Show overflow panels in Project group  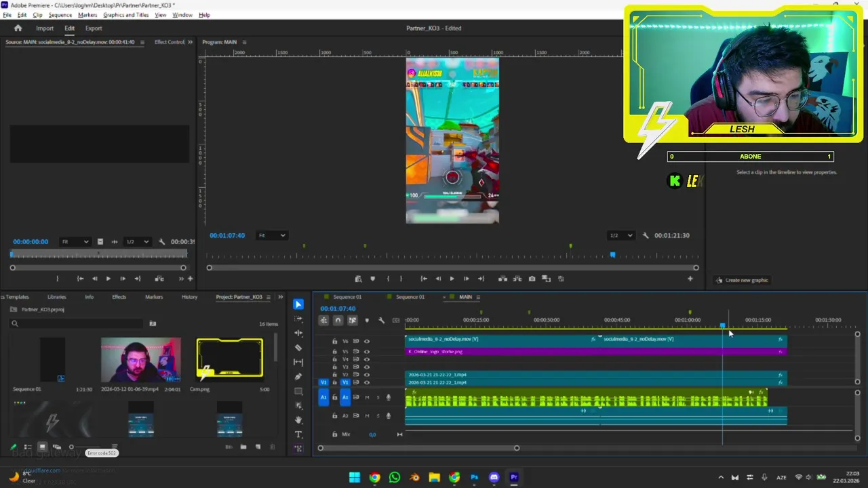click(280, 297)
